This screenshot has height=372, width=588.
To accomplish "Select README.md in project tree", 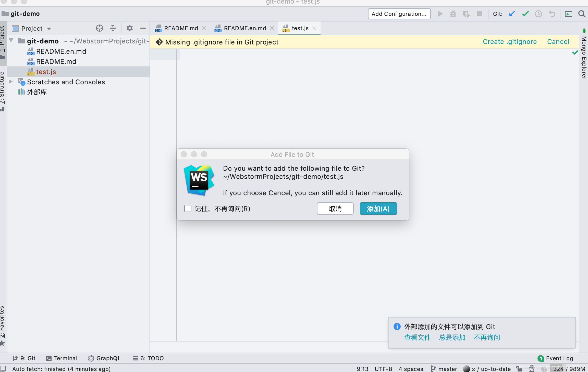I will pyautogui.click(x=78, y=62).
